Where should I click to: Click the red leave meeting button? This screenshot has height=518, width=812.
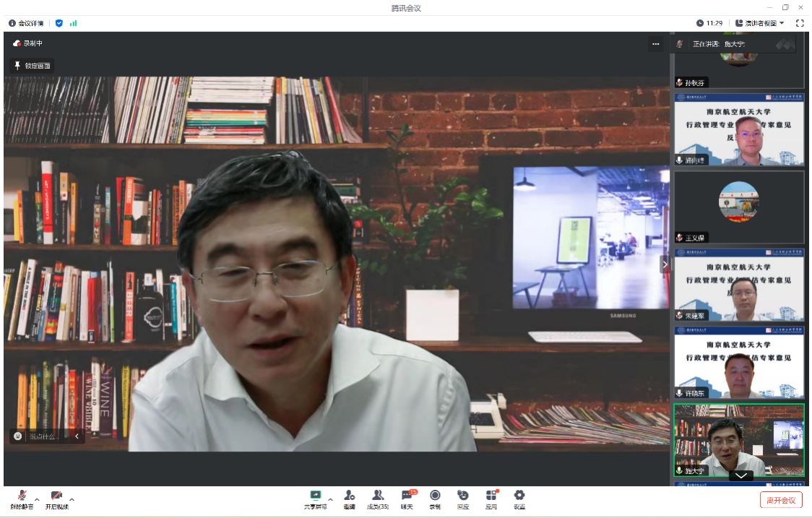tap(781, 500)
